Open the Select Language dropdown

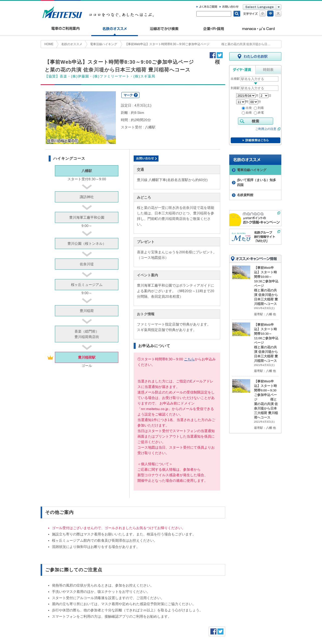pyautogui.click(x=262, y=7)
